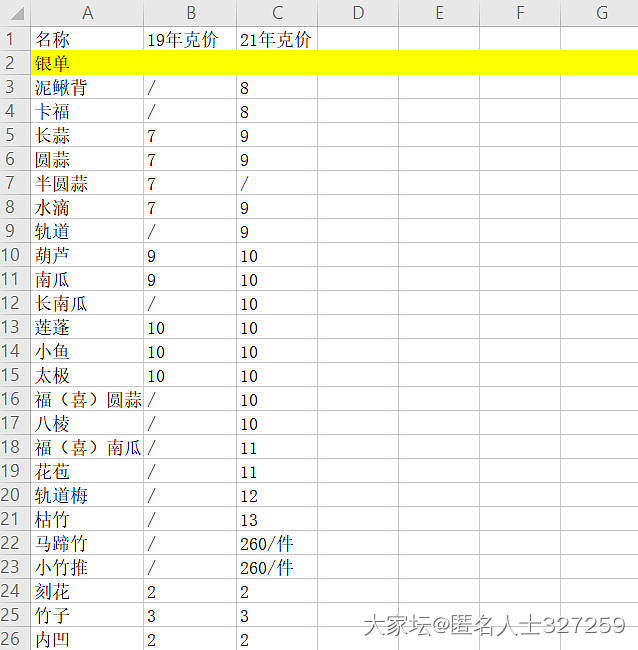Viewport: 638px width, 650px height.
Task: Select the 马蹄竹 name cell
Action: [87, 544]
